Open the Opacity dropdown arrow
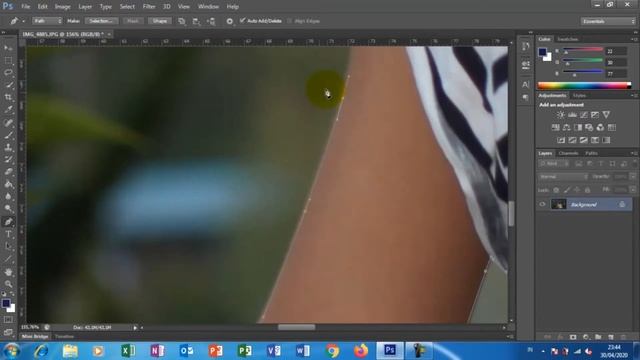640x360 pixels. (633, 177)
